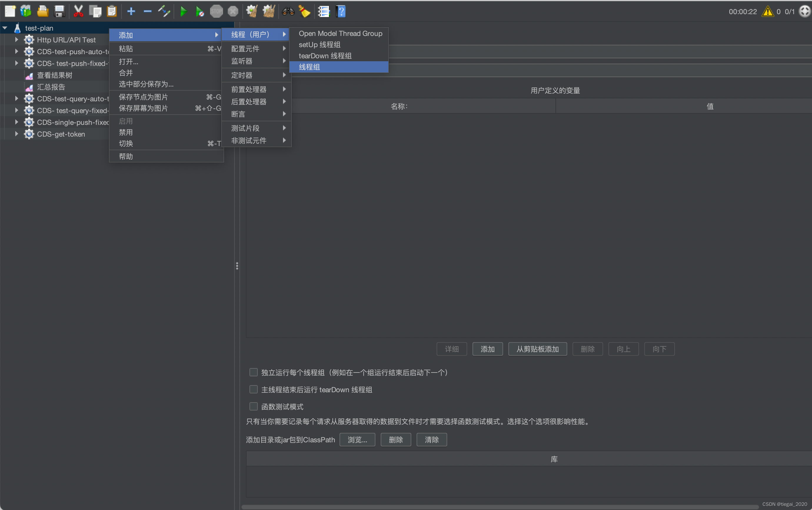Open the Templates toolbar icon
The height and width of the screenshot is (510, 812).
[x=26, y=11]
